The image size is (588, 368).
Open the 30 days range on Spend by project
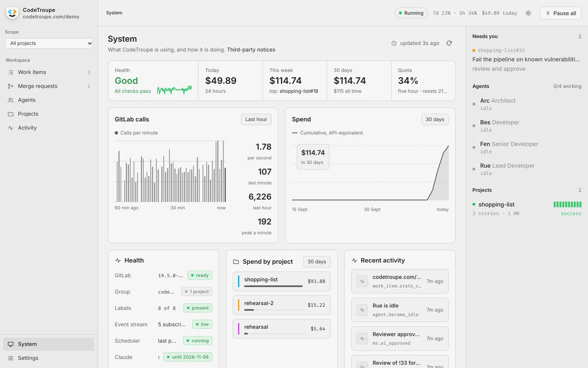click(x=317, y=262)
